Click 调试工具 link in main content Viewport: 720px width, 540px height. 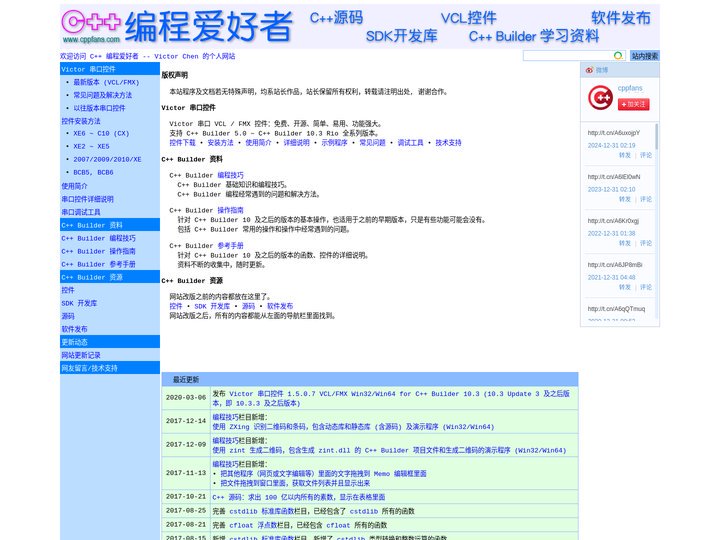pyautogui.click(x=411, y=143)
